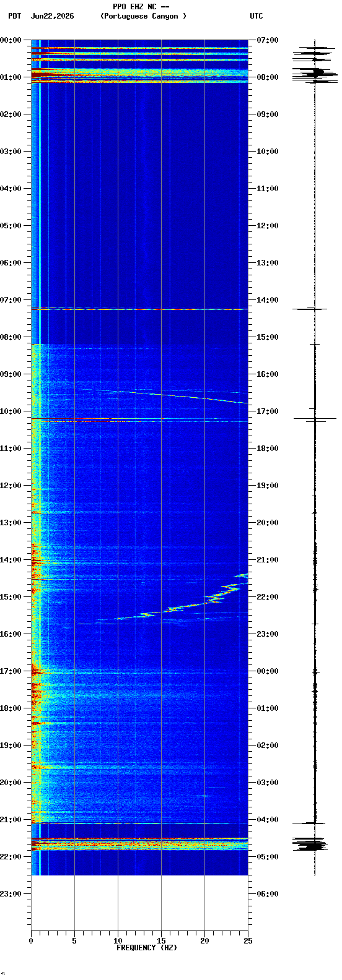Click the 16:00 PDT time tick label

(11, 634)
